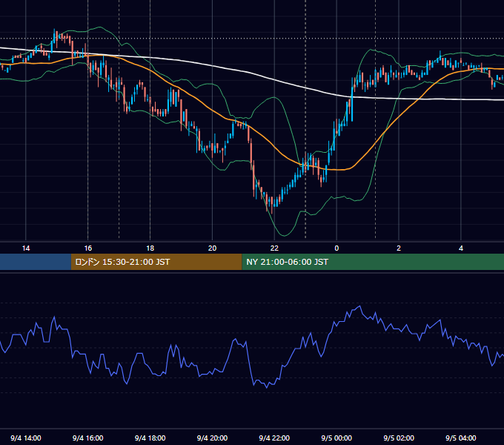Viewport: 504px width, 445px height.
Task: Select the 2 hour axis label
Action: point(399,248)
